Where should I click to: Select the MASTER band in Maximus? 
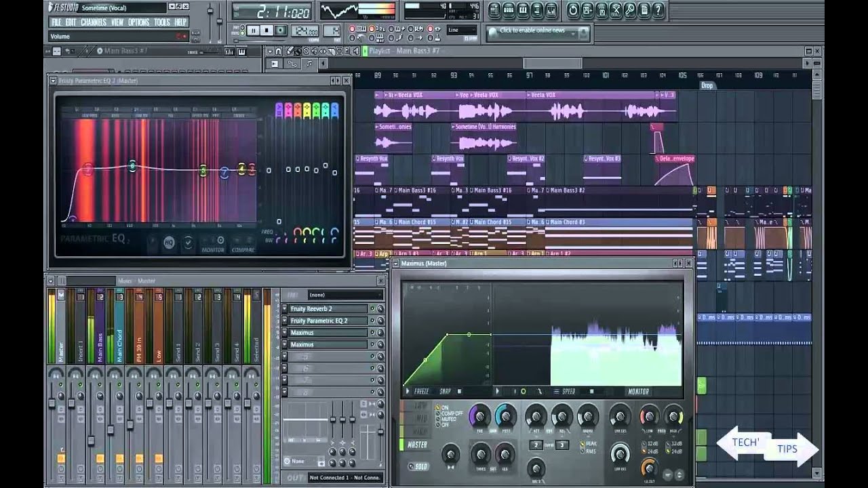[x=417, y=445]
